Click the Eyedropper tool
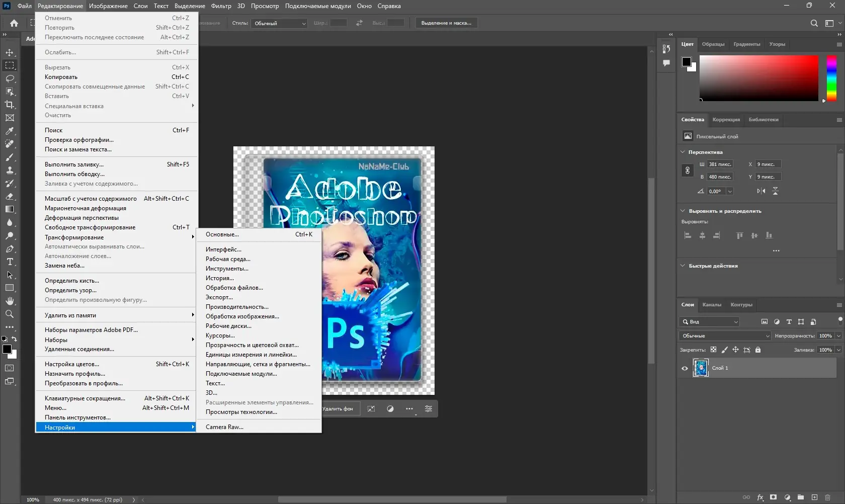Image resolution: width=845 pixels, height=504 pixels. pyautogui.click(x=10, y=131)
